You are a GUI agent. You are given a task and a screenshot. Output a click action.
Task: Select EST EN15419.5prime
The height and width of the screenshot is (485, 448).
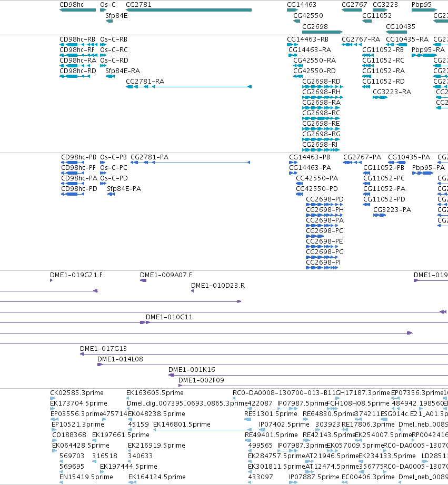(x=62, y=482)
